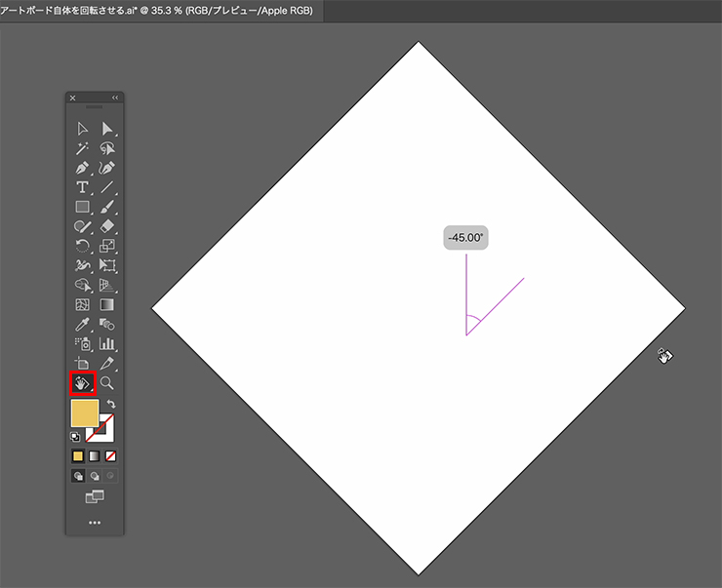Image resolution: width=722 pixels, height=588 pixels.
Task: Select the Direct Selection arrow tool
Action: (x=107, y=129)
